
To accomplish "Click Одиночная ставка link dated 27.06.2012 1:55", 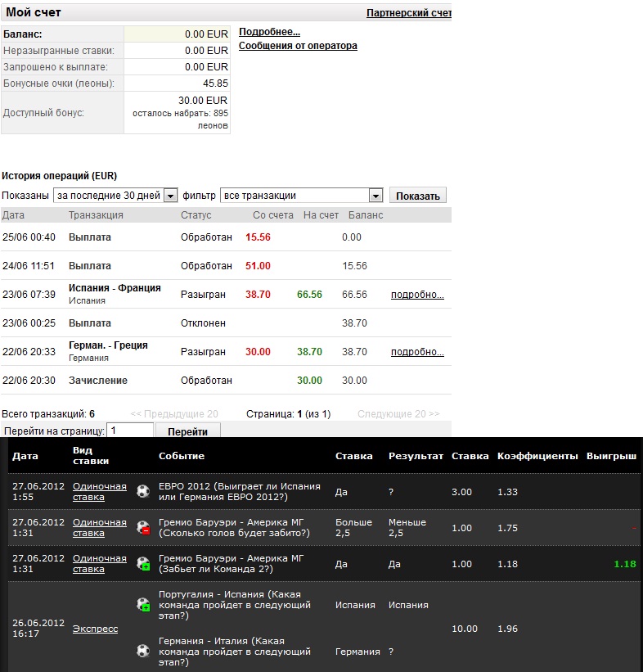I will click(x=99, y=492).
